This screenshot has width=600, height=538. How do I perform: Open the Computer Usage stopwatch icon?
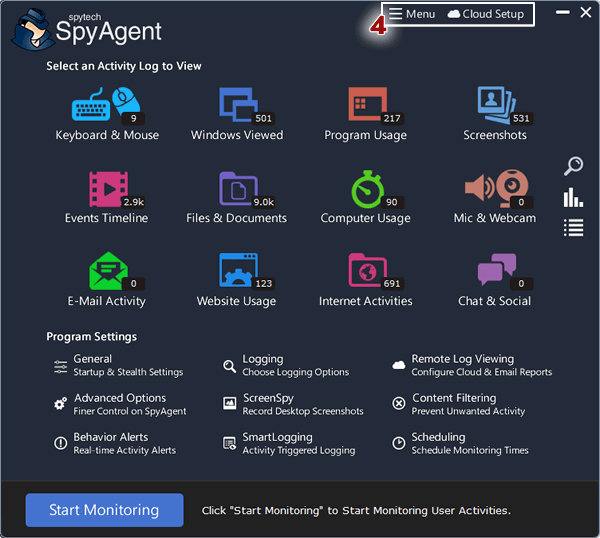364,190
